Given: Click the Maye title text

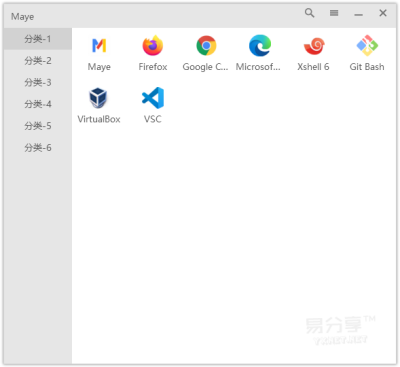Looking at the screenshot, I should 22,17.
